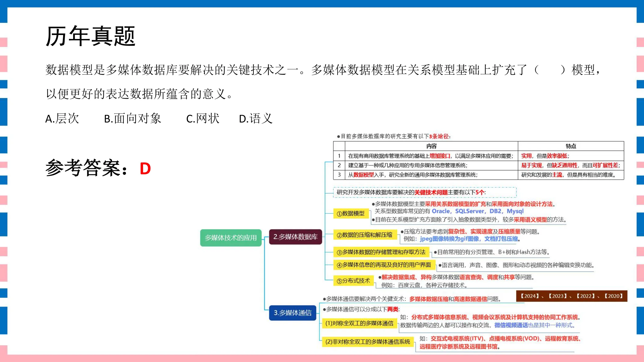
Task: Click the red answer letter D
Action: (145, 169)
